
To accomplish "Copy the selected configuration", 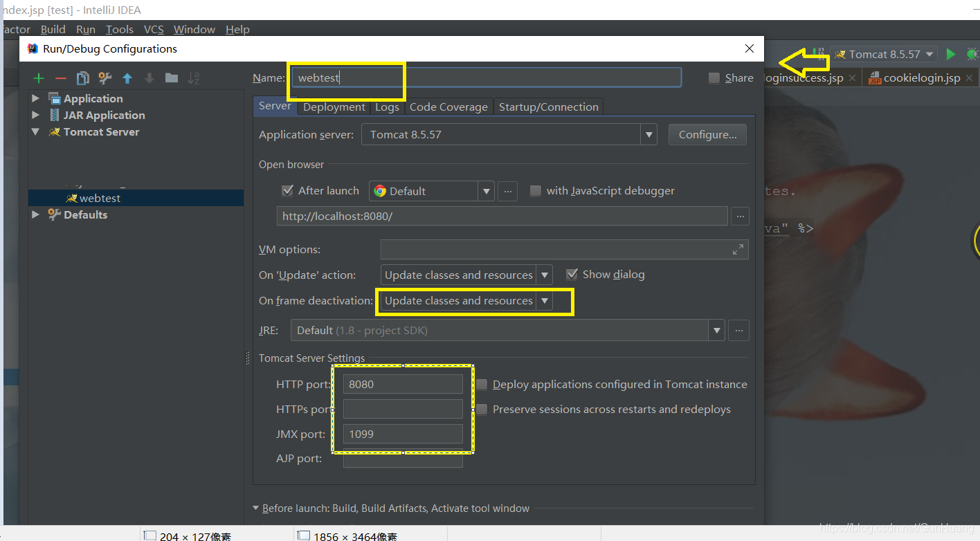I will coord(83,78).
